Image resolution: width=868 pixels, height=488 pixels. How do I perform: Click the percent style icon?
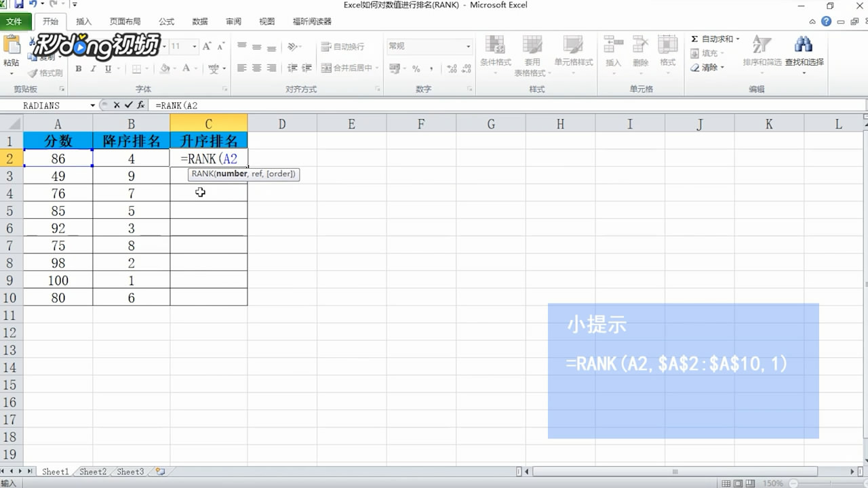416,68
